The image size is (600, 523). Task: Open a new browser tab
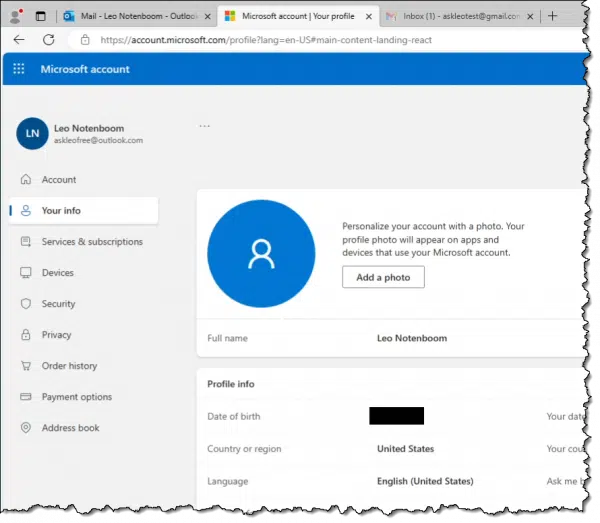pyautogui.click(x=552, y=16)
